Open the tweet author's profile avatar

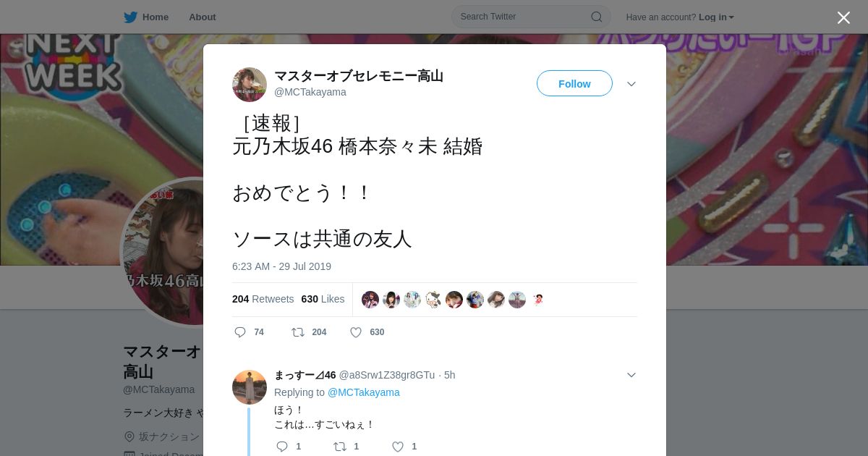point(250,85)
